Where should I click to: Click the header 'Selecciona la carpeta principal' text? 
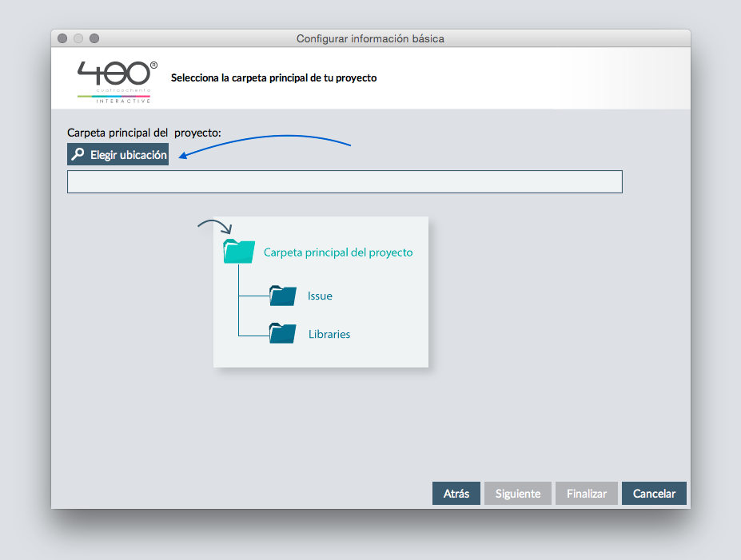point(273,78)
